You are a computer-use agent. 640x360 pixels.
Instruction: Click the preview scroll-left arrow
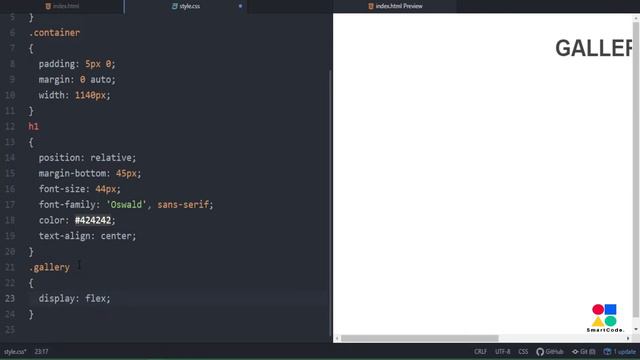click(x=337, y=338)
